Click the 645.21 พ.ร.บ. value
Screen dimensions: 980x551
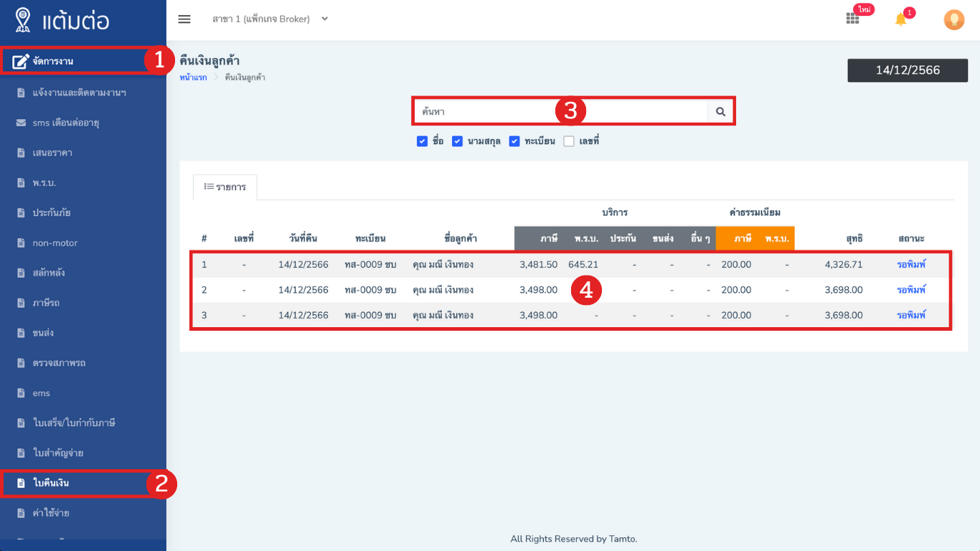coord(583,265)
